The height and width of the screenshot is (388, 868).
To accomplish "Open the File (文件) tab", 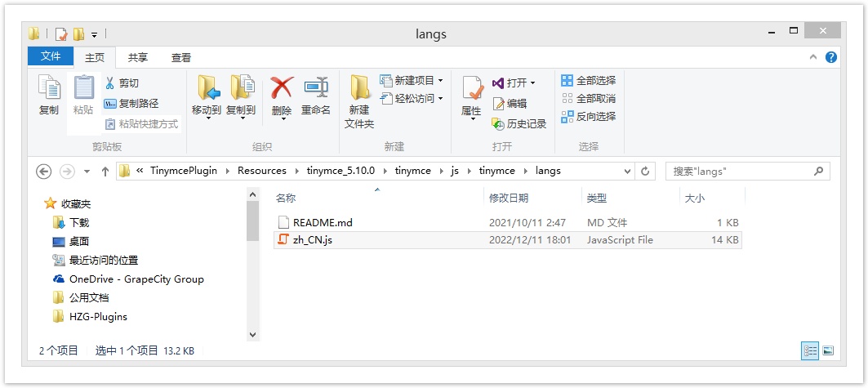I will [51, 56].
